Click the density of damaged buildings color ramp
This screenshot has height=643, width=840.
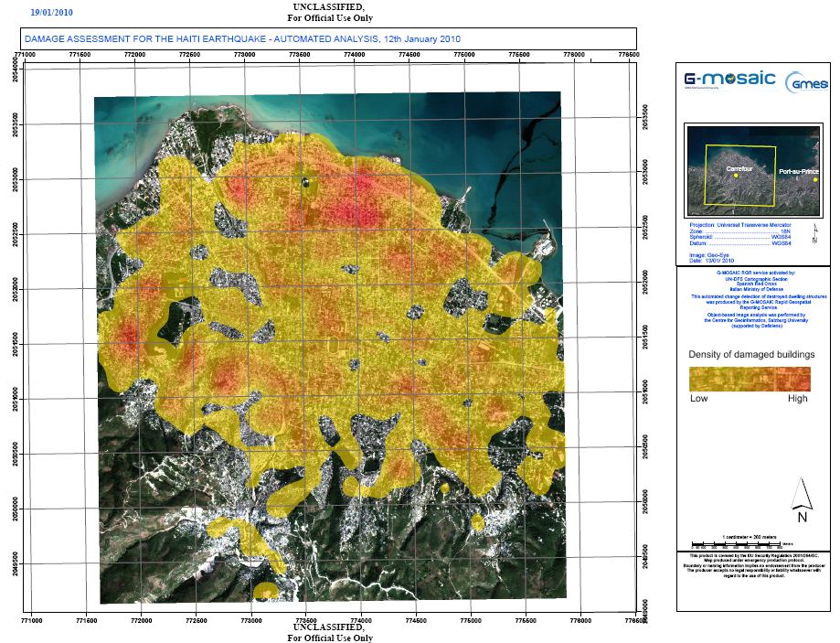[x=750, y=379]
